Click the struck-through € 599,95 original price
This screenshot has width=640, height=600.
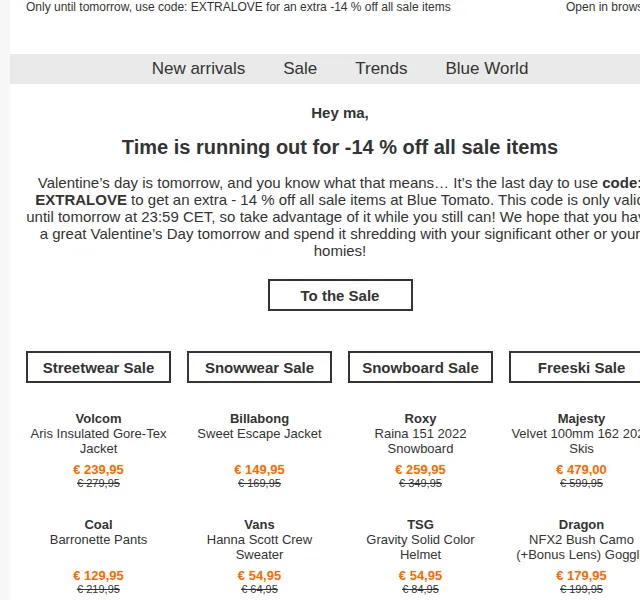[581, 483]
